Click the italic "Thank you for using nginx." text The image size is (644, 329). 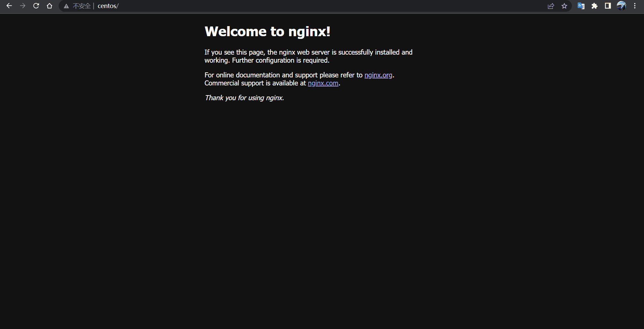tap(244, 98)
